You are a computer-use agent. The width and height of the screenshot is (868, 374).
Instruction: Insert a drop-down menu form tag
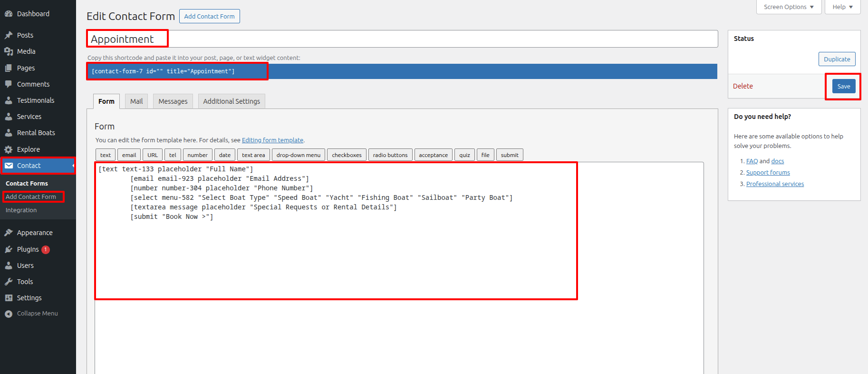click(x=299, y=155)
